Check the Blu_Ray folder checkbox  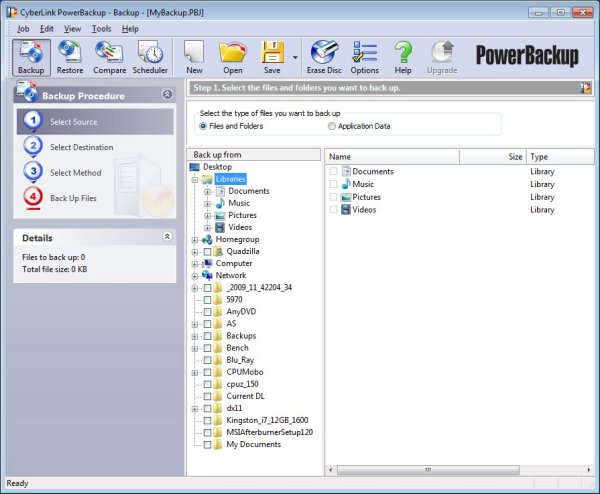(207, 360)
